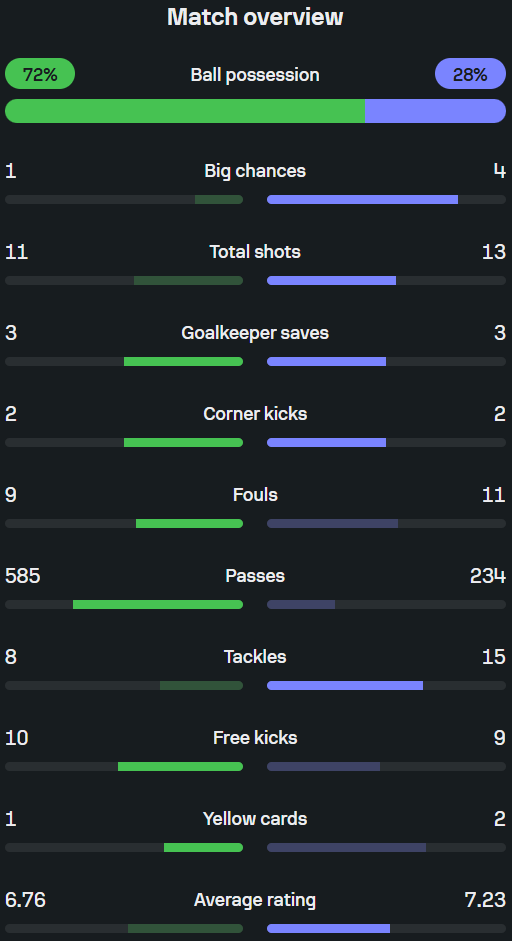Click the green segment of the possession bar
The width and height of the screenshot is (512, 941).
click(185, 111)
